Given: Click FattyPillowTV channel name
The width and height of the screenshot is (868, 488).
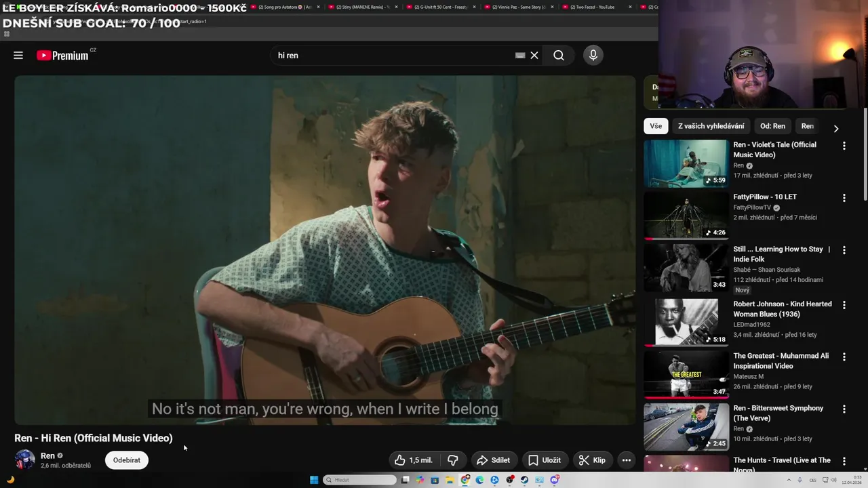Looking at the screenshot, I should pos(752,207).
